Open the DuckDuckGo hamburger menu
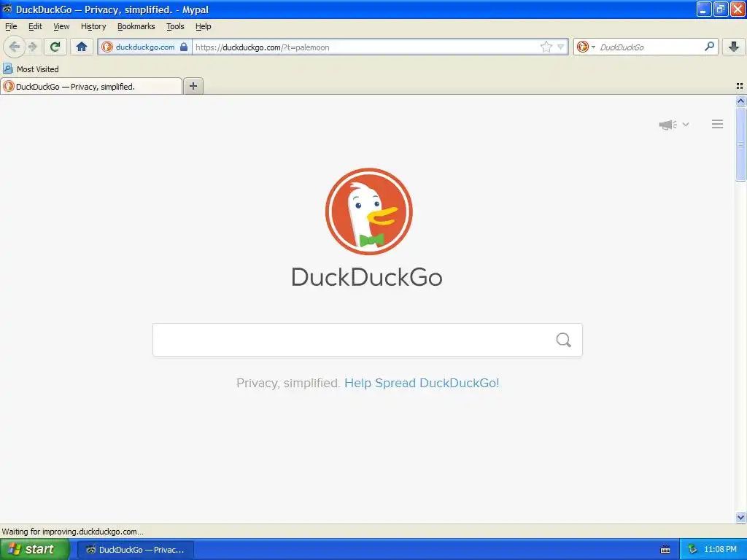747x560 pixels. pyautogui.click(x=718, y=124)
